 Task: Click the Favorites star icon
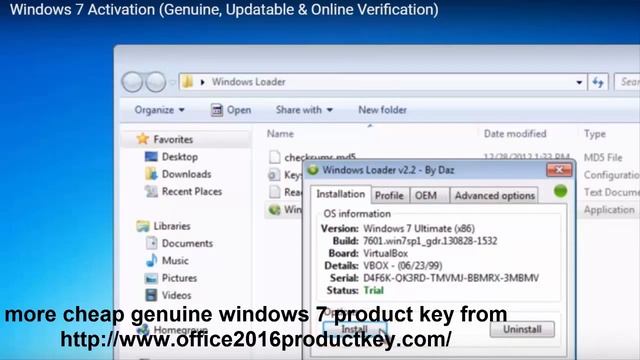tap(142, 139)
